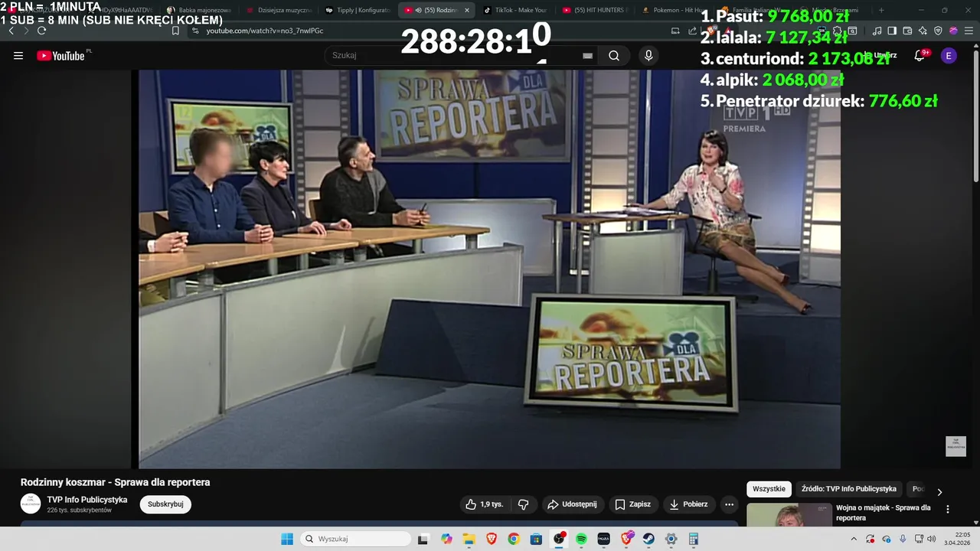Open Task View in the taskbar
Image resolution: width=980 pixels, height=551 pixels.
tap(423, 539)
